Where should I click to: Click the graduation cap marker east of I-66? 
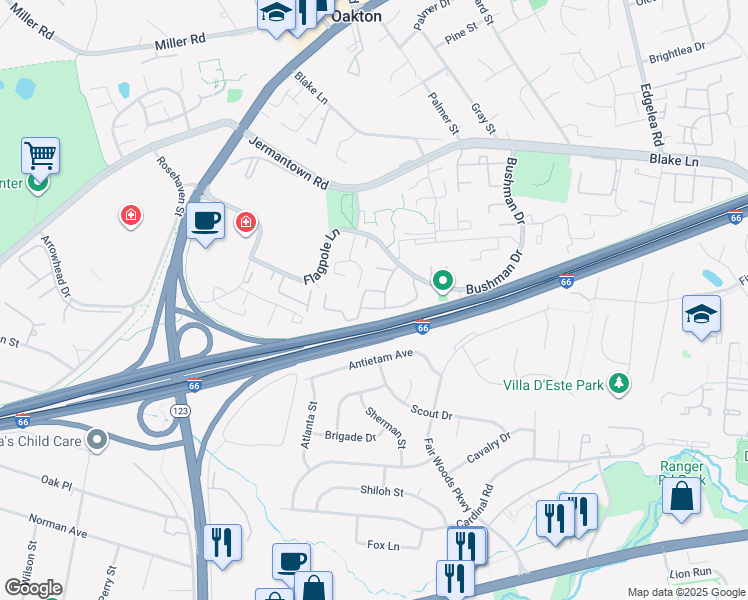coord(701,315)
